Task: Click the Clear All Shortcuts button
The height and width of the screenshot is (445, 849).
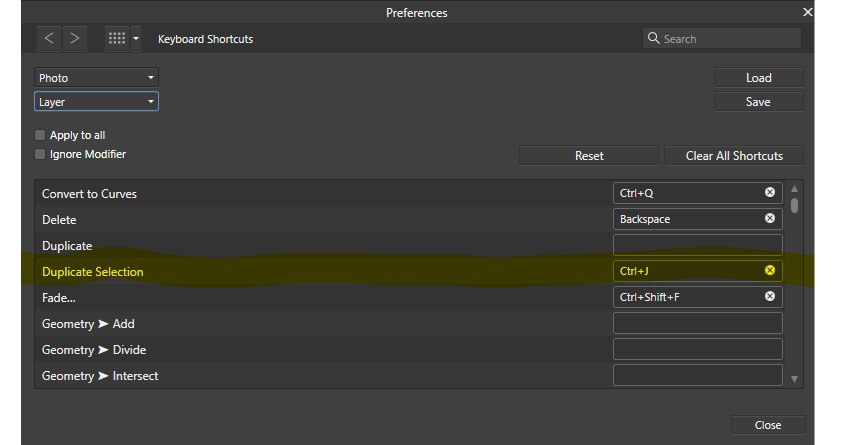Action: click(734, 155)
